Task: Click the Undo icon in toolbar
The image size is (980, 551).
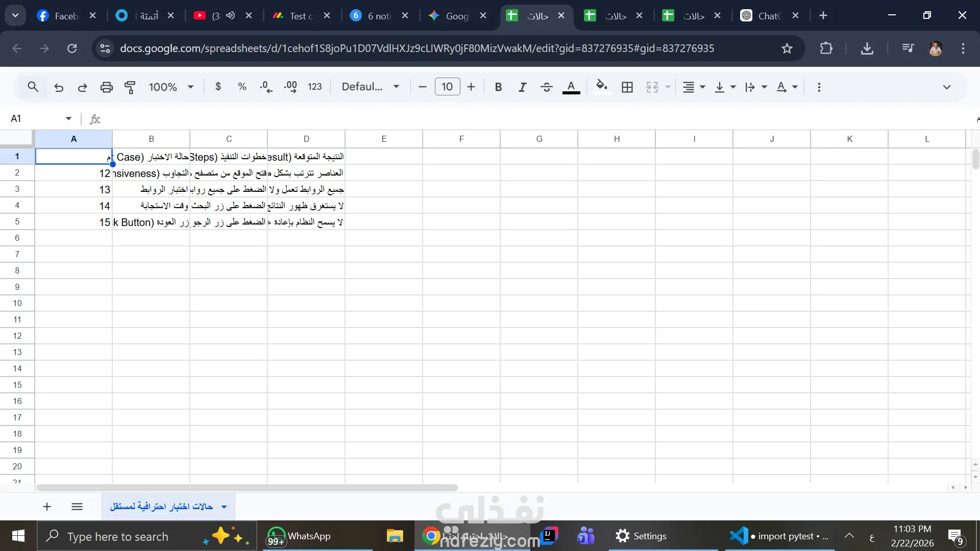Action: pos(59,87)
